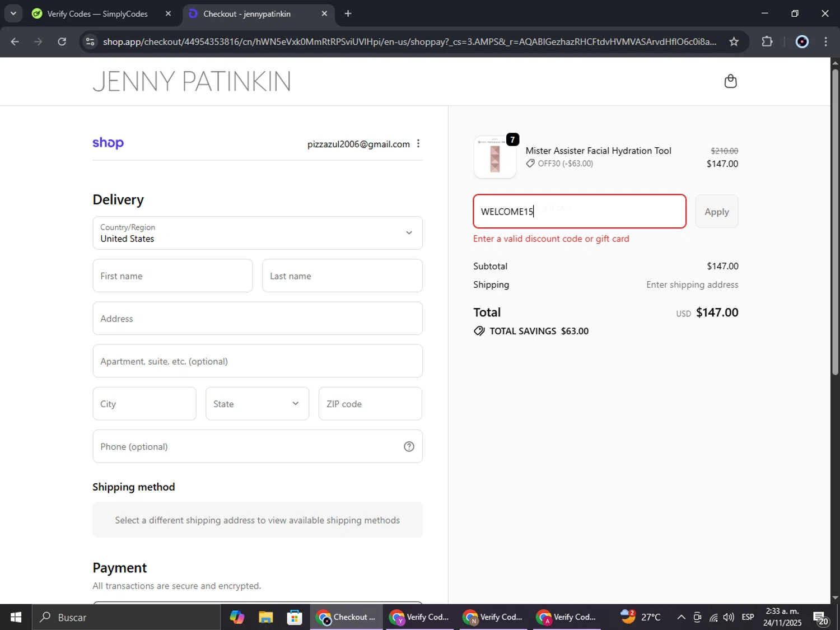840x630 pixels.
Task: Click the Apartment, suite, etc. field
Action: [258, 361]
